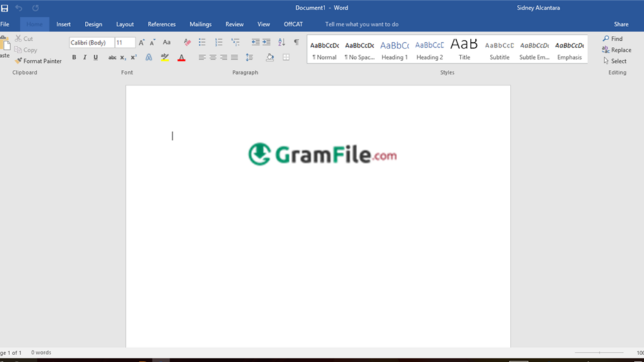
Task: Toggle bold formatting
Action: (74, 57)
